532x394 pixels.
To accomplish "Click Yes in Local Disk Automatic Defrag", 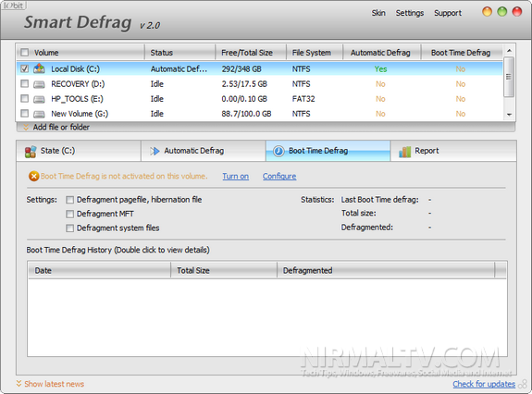I will tap(380, 69).
